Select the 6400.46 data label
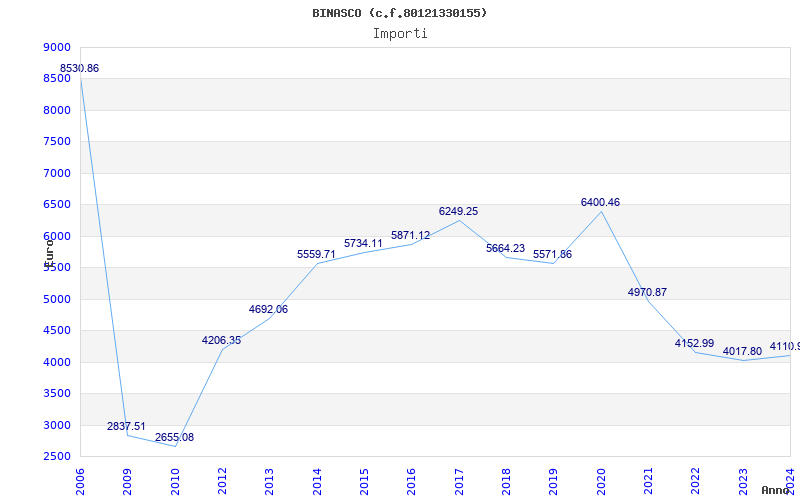The image size is (800, 500). pos(601,202)
